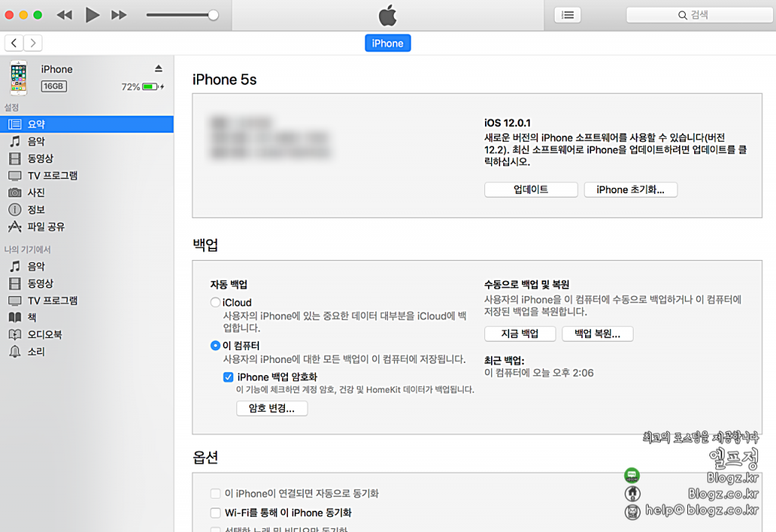Screen dimensions: 776x532
Task: Click the film icon under 설정
Action: tap(15, 158)
